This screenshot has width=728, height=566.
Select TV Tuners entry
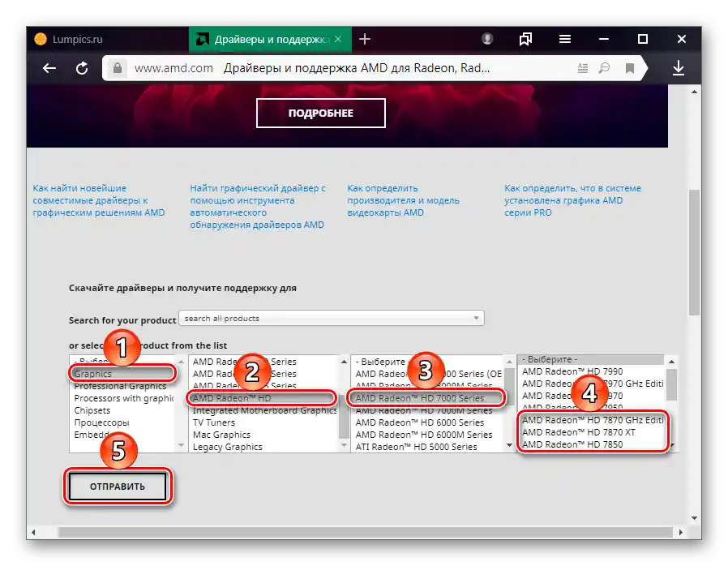click(x=263, y=422)
